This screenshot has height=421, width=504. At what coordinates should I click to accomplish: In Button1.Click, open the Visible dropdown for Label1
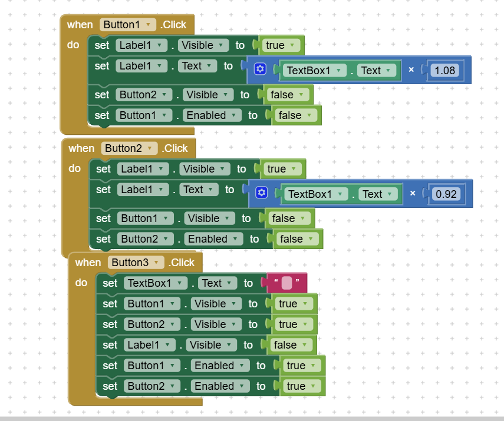tap(203, 45)
